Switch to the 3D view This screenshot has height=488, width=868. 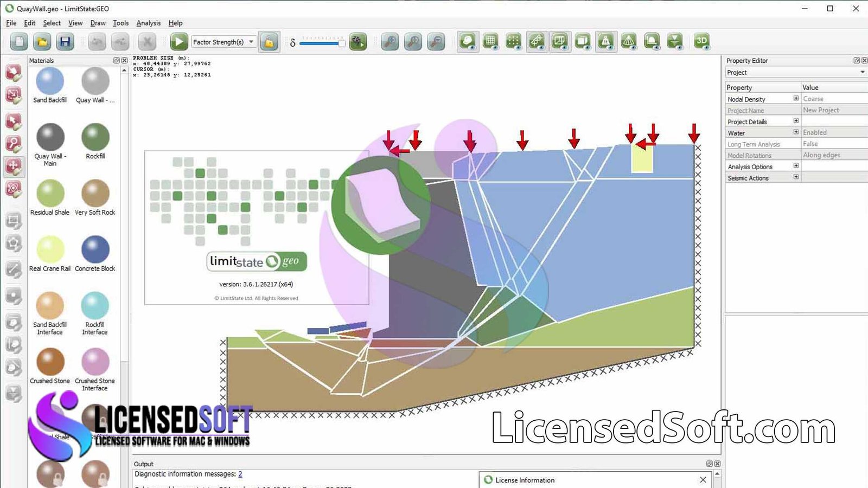pos(701,41)
